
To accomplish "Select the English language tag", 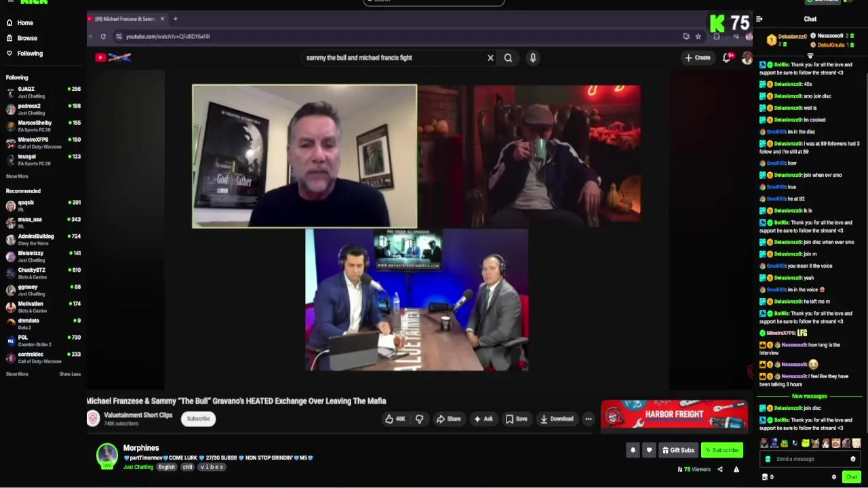I will (167, 467).
